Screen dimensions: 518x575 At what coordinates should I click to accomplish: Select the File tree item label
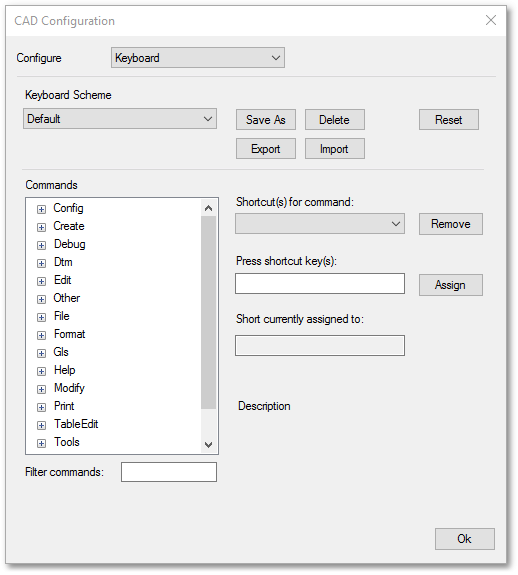point(62,316)
